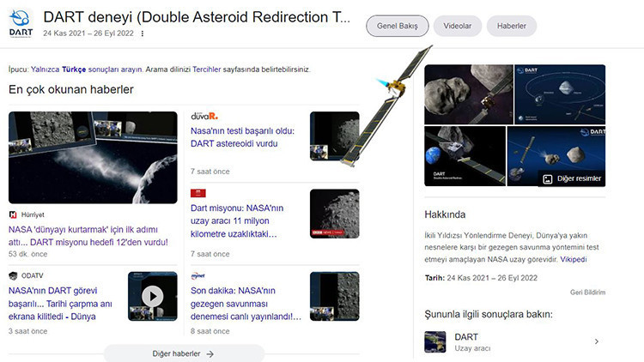Open the three-dot options menu beside dates
Screen dimensions: 644x362
click(143, 34)
